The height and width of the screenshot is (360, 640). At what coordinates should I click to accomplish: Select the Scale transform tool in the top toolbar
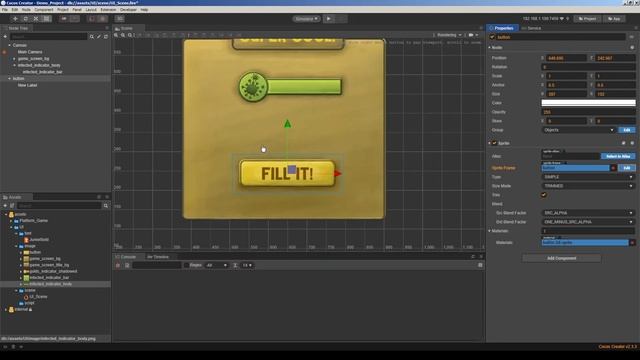coord(36,19)
